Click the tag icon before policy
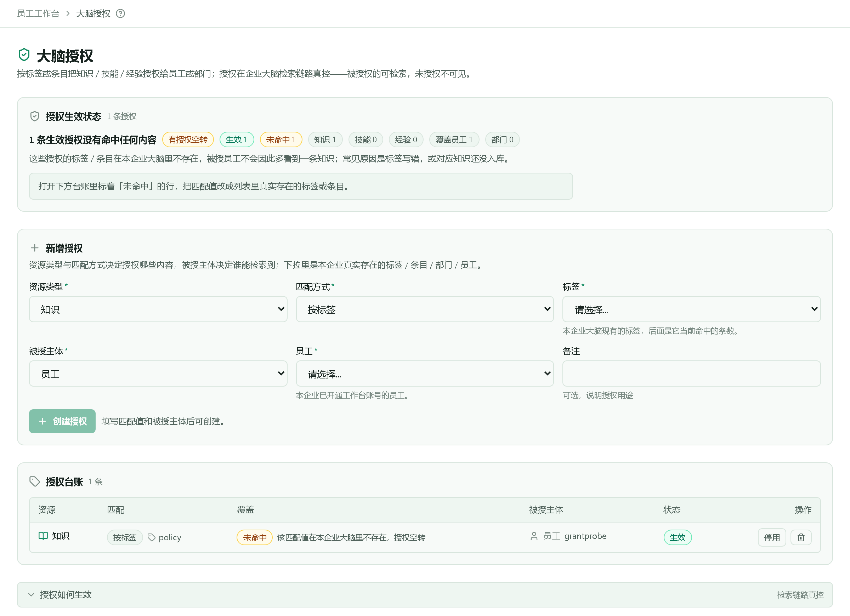 click(152, 537)
